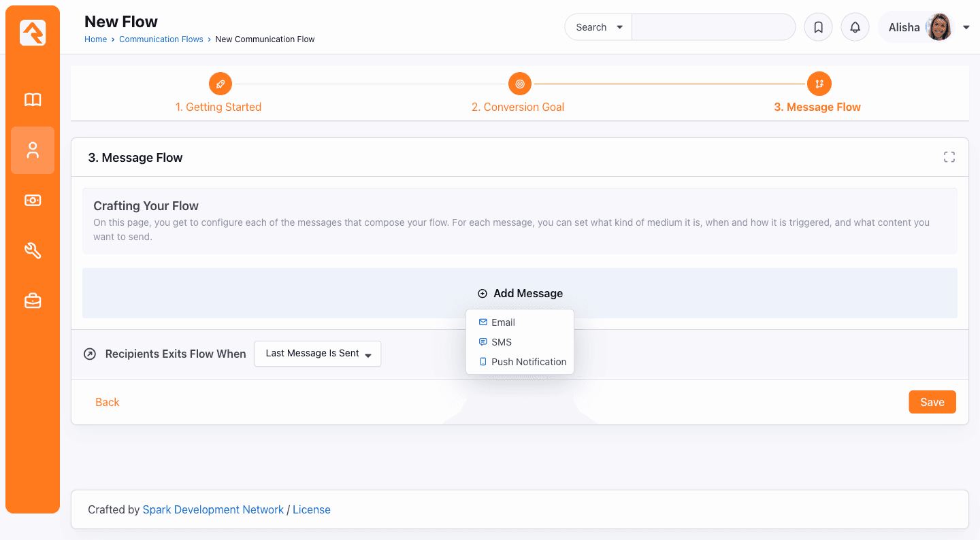The image size is (980, 540).
Task: Click the Rock logo at top left
Action: [x=32, y=31]
